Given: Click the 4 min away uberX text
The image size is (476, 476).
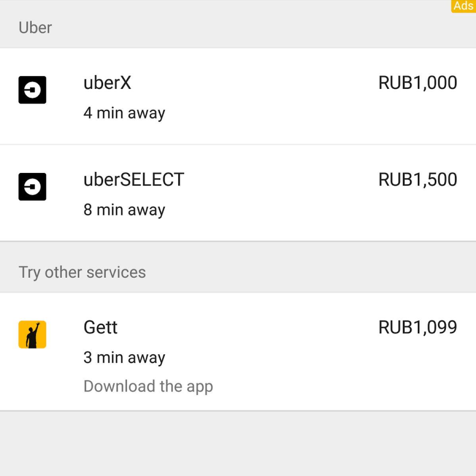Looking at the screenshot, I should pos(124,113).
